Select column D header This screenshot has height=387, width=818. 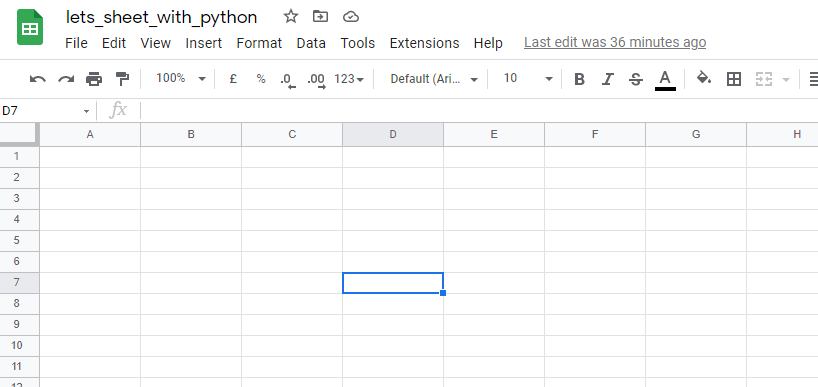tap(393, 135)
